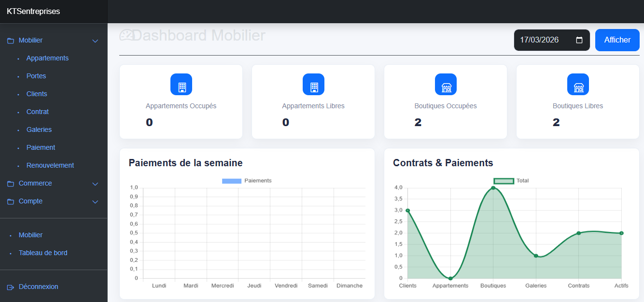Click the Boutiques data point on chart
The image size is (644, 302).
click(493, 188)
